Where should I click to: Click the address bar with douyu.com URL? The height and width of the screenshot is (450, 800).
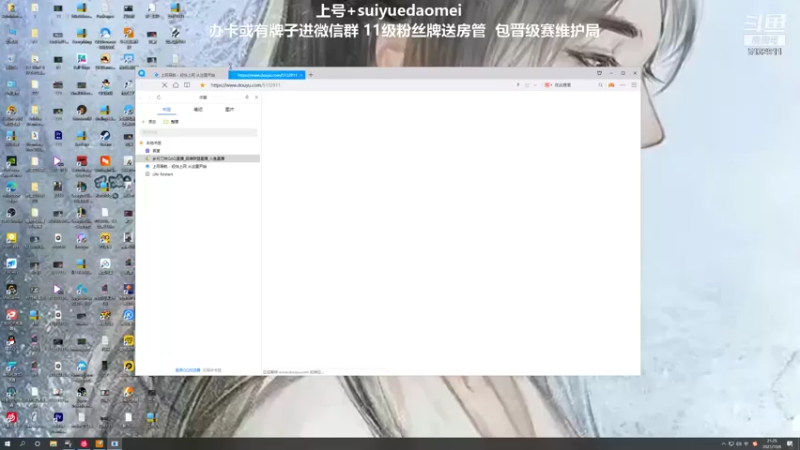pos(357,85)
